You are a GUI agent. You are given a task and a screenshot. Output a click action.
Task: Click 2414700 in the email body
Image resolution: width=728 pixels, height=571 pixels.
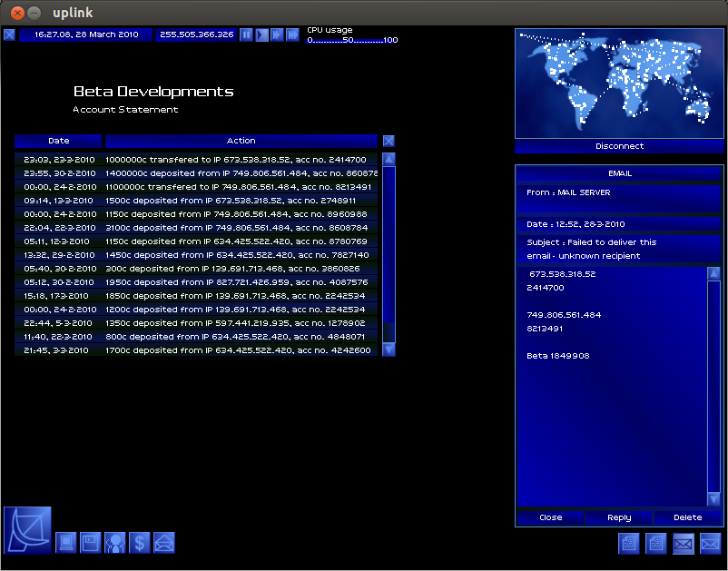(x=545, y=288)
